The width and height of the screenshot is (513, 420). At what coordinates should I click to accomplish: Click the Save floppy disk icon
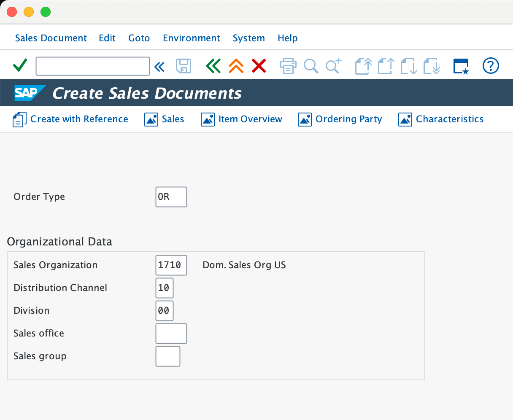pos(184,66)
